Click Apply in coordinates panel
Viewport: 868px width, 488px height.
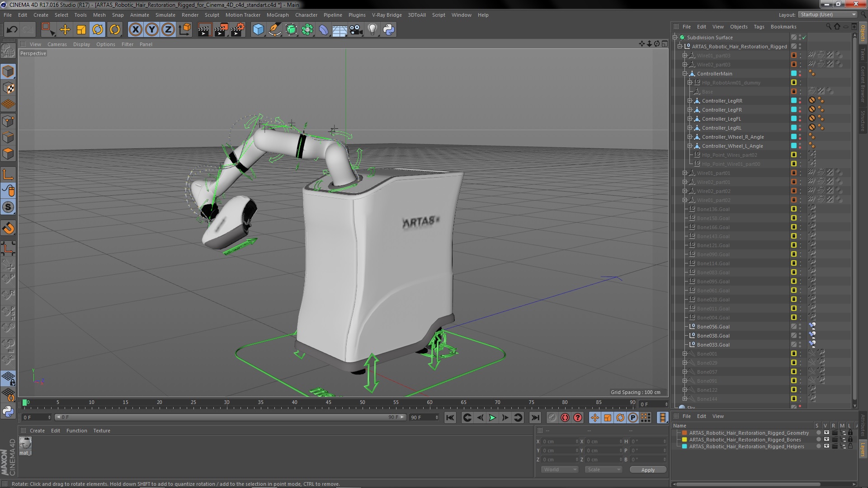tap(648, 470)
